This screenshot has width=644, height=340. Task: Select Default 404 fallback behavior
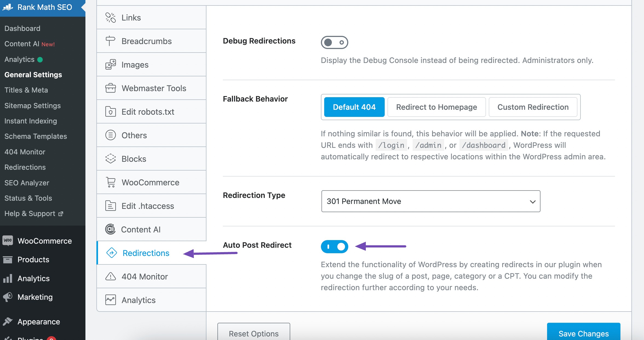coord(353,107)
